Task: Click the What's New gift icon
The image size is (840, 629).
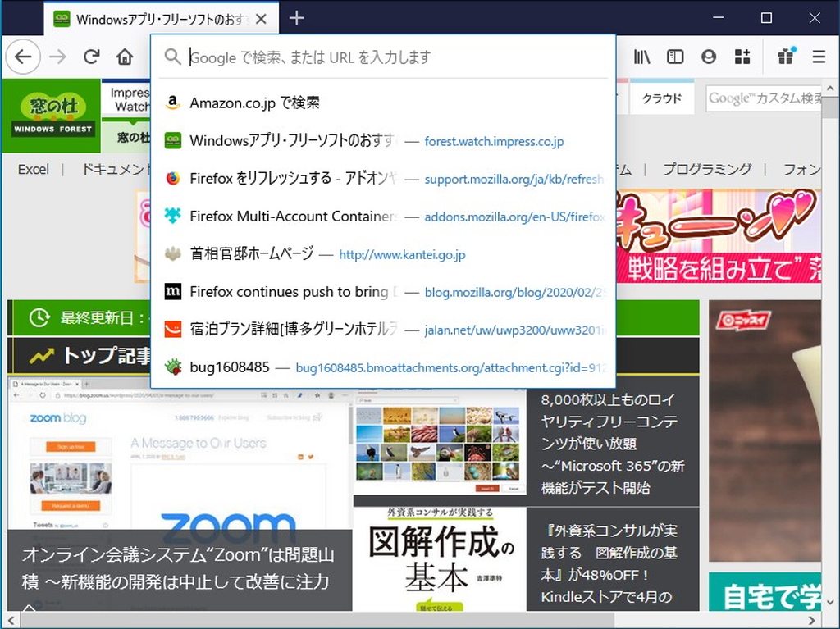Action: 784,57
